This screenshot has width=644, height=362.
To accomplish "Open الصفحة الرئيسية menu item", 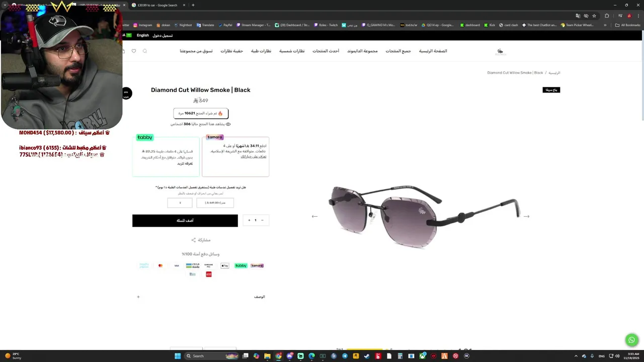I will coord(433,51).
